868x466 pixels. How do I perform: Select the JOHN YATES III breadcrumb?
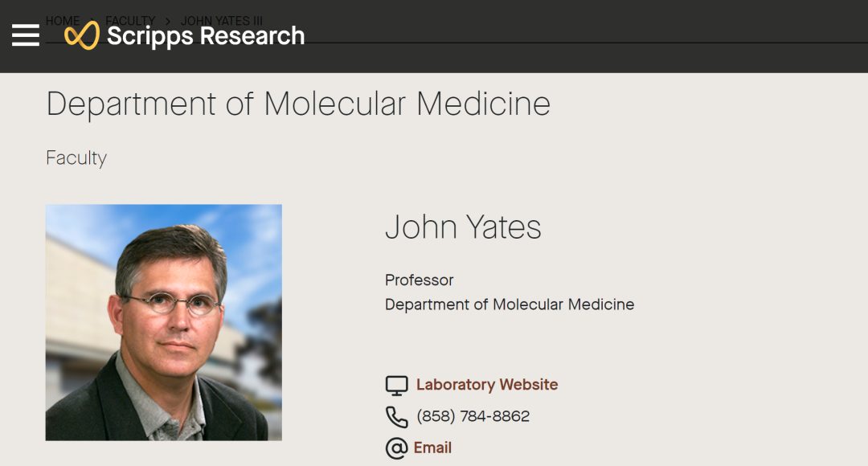[x=222, y=20]
